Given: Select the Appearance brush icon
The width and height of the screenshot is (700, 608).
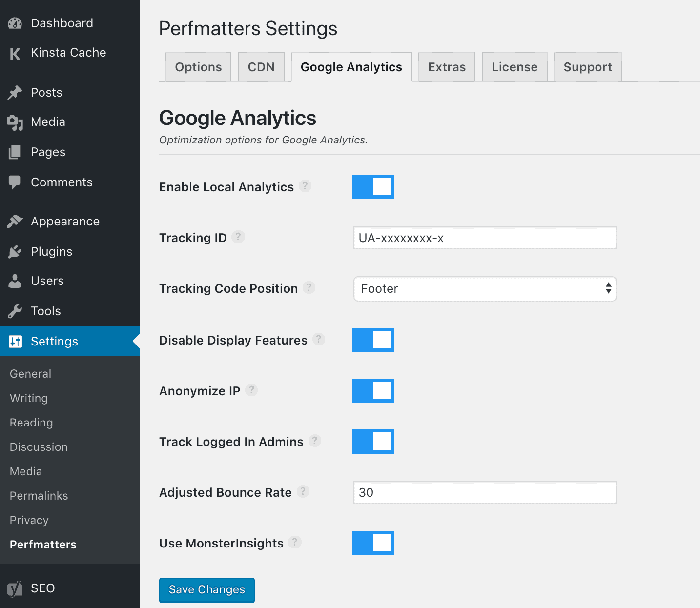Looking at the screenshot, I should [15, 221].
